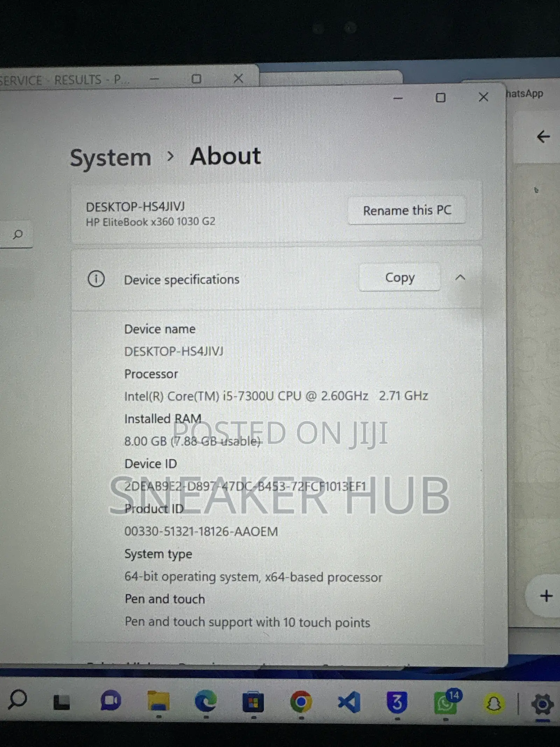Click the Device specifications heading

pyautogui.click(x=182, y=280)
